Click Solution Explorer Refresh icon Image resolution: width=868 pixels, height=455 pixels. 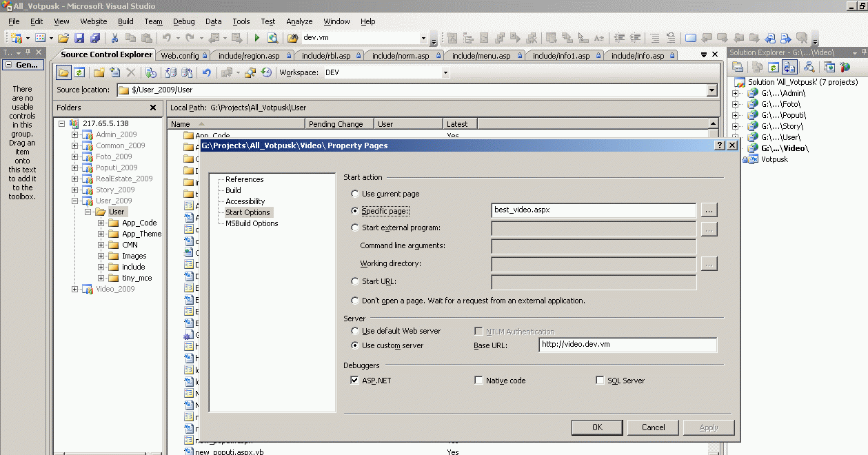pyautogui.click(x=774, y=67)
